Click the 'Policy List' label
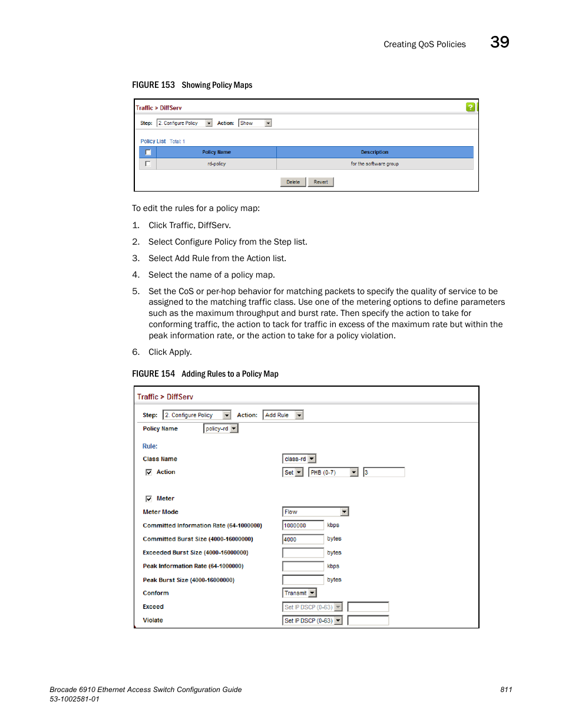 coord(153,141)
